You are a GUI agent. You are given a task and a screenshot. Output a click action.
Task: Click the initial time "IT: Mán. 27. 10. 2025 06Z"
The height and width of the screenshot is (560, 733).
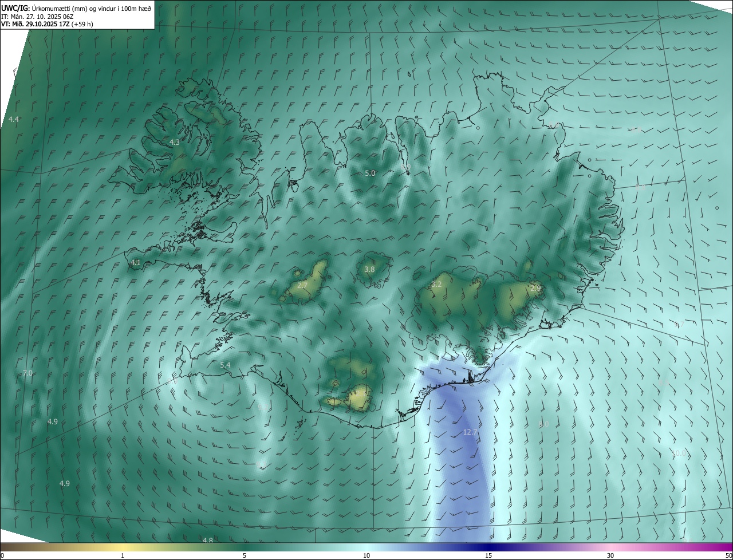[38, 16]
